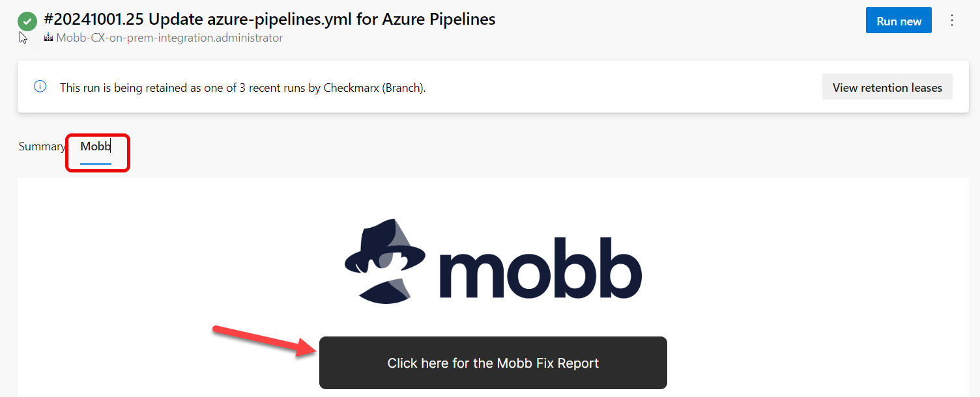This screenshot has width=980, height=397.
Task: Open the Mobb-CX-on-prem-integration.administrator pipeline link
Action: tap(169, 38)
